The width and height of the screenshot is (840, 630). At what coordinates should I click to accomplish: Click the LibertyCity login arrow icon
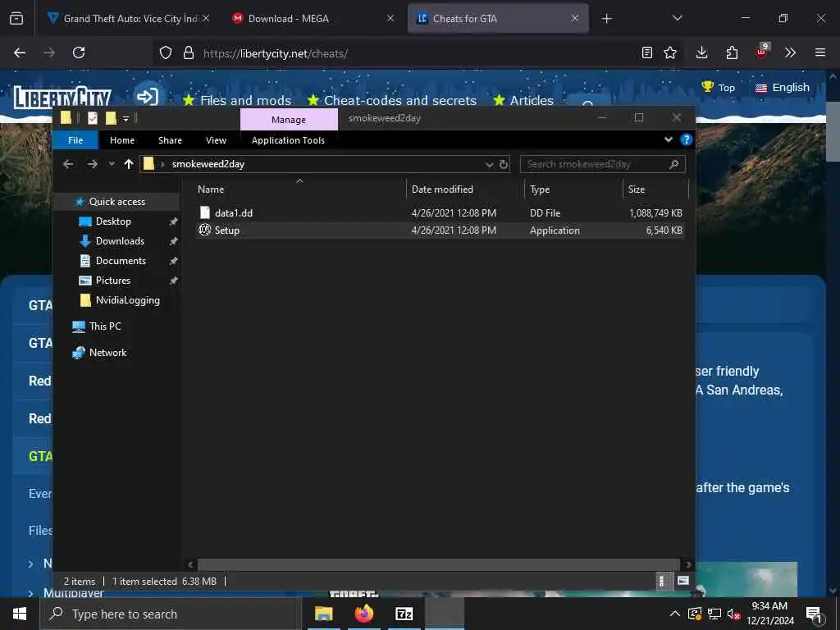pyautogui.click(x=148, y=97)
